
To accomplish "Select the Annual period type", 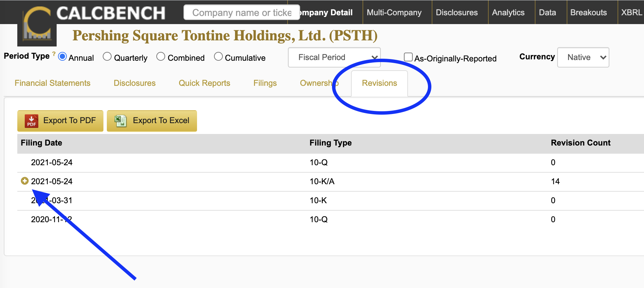I will [x=62, y=57].
